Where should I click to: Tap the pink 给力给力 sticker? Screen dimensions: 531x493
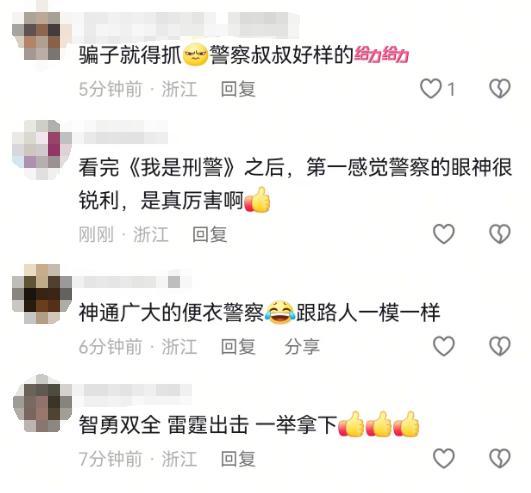click(x=381, y=55)
